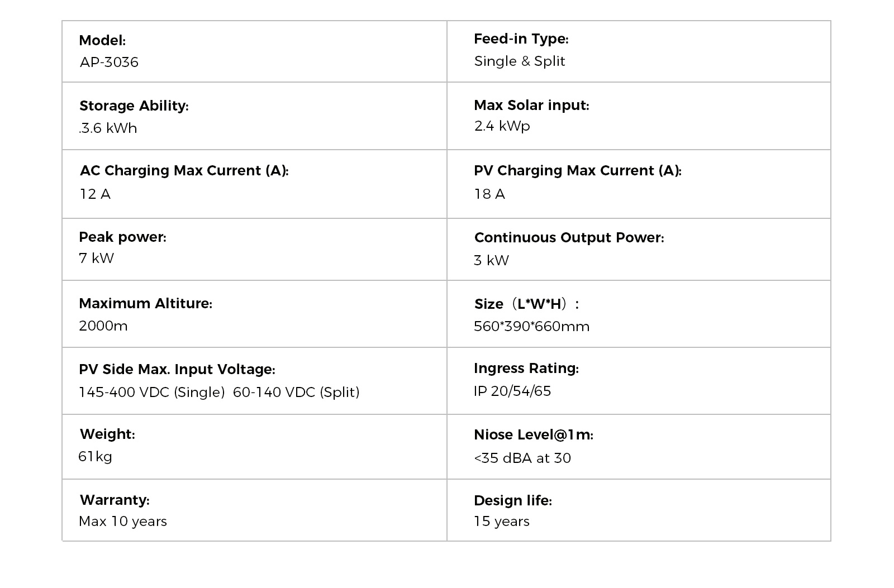Select the <35 dBA at 30 value
The width and height of the screenshot is (894, 588).
pos(522,458)
